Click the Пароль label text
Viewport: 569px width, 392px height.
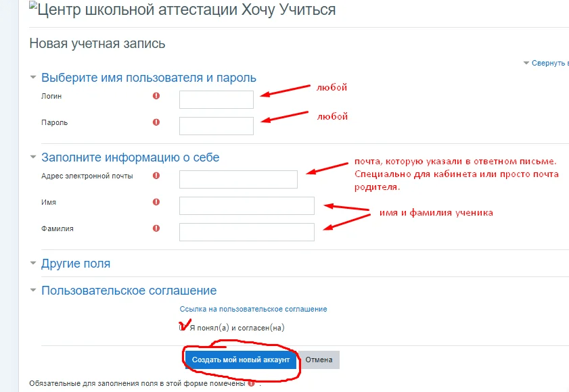click(x=54, y=122)
